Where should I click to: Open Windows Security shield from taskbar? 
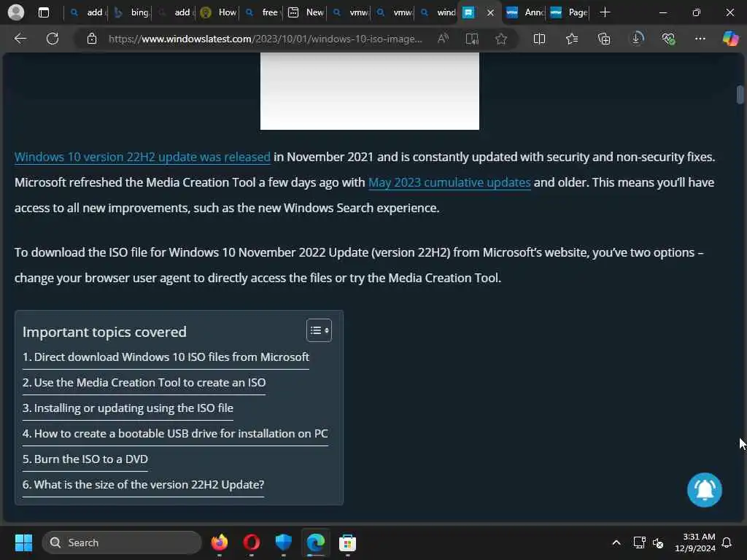(x=284, y=542)
